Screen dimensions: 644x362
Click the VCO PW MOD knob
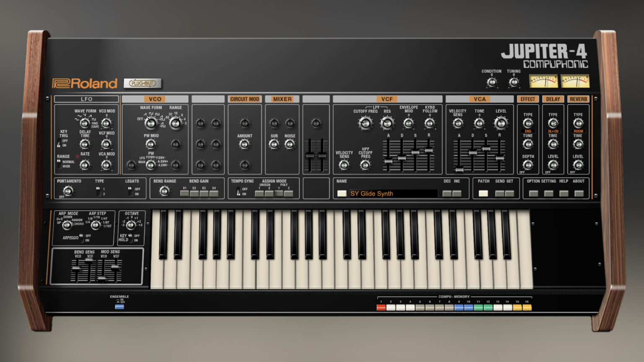151,144
